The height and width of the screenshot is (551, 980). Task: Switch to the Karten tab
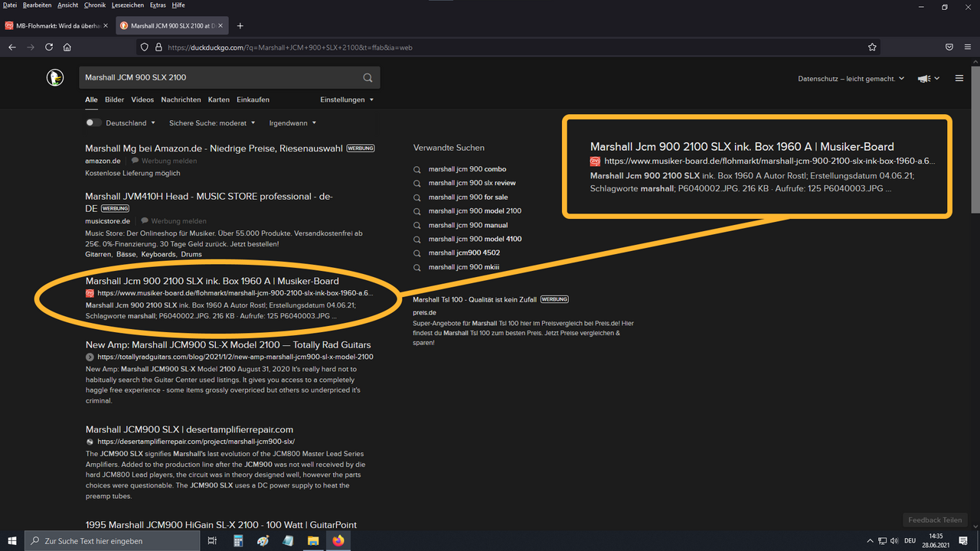(219, 99)
